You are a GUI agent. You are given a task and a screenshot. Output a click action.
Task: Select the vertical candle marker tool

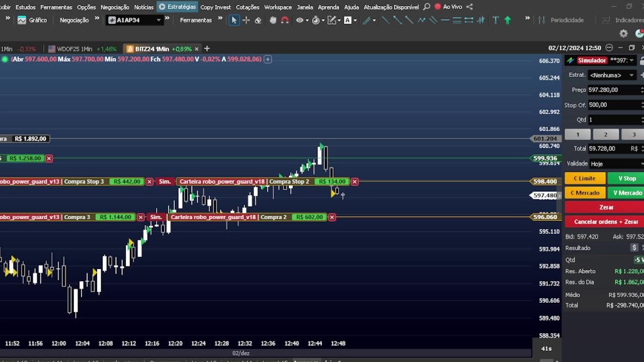pyautogui.click(x=481, y=20)
